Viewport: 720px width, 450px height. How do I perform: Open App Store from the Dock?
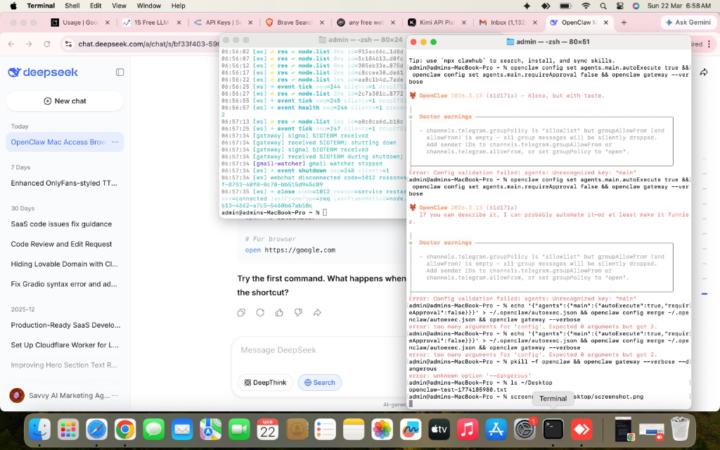[496, 429]
